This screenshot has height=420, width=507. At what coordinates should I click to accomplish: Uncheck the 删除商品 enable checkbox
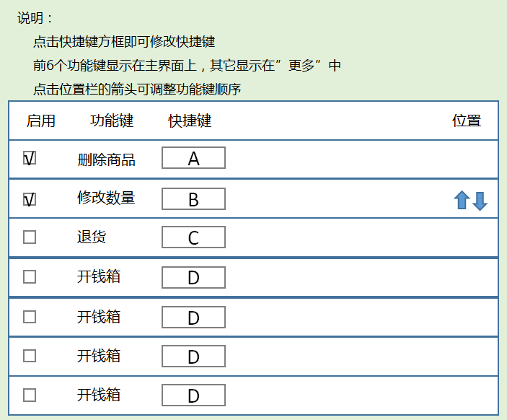30,159
